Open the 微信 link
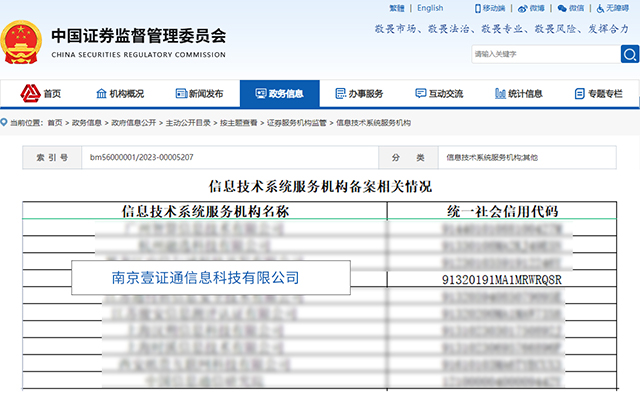The image size is (640, 406). click(576, 8)
